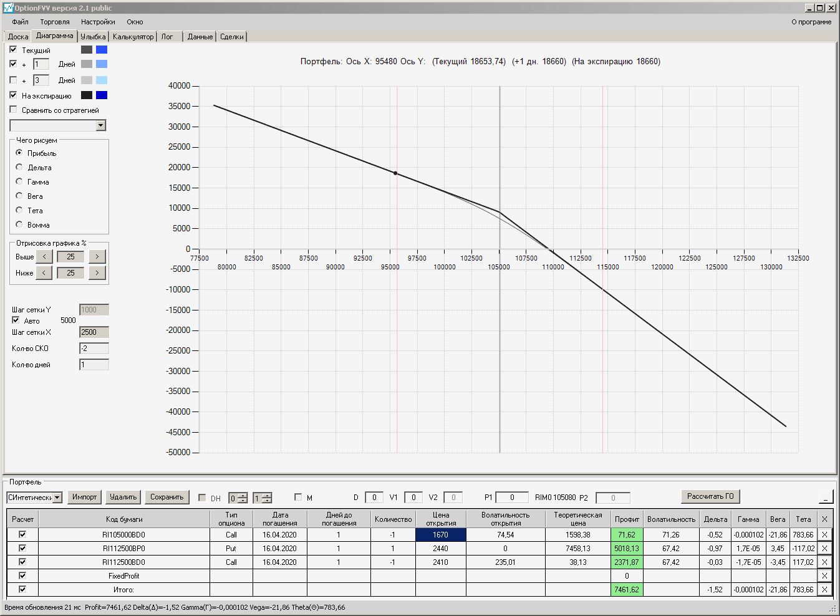Switch to the Доска tab

point(18,37)
